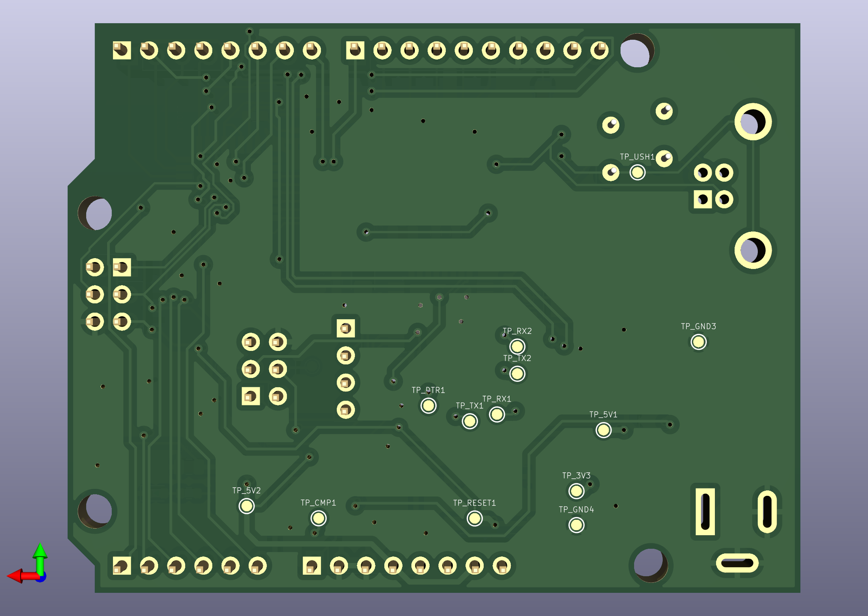
Task: Select the TP_5V2 label
Action: point(246,491)
